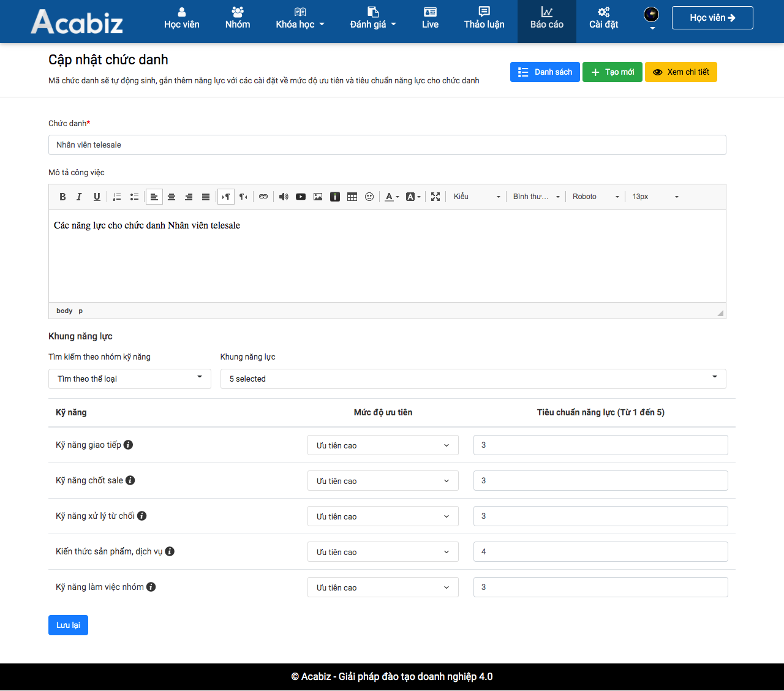Focus standard field for Kỹ năng làm việc nhóm
Viewport: 784px width, 691px height.
[601, 587]
